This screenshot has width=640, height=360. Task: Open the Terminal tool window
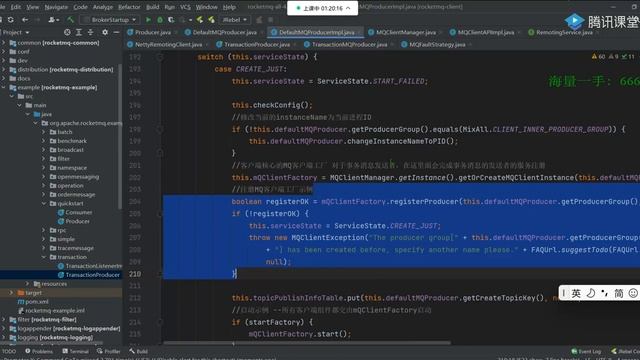[76, 351]
